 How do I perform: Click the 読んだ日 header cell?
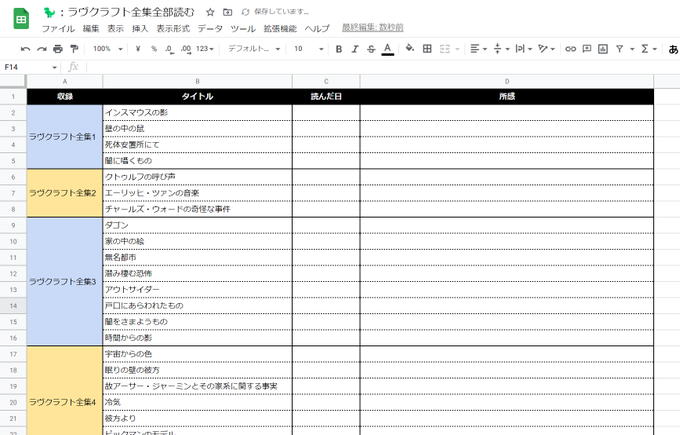[326, 96]
